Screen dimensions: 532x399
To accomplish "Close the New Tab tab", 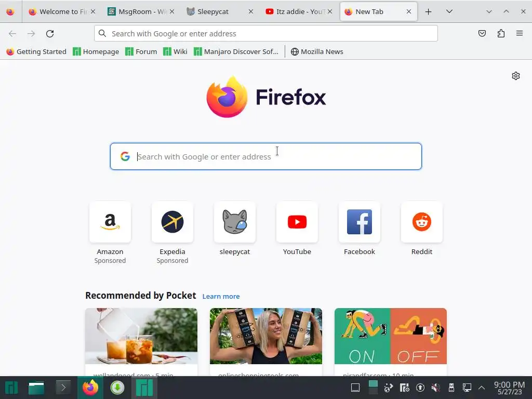I will coord(409,11).
